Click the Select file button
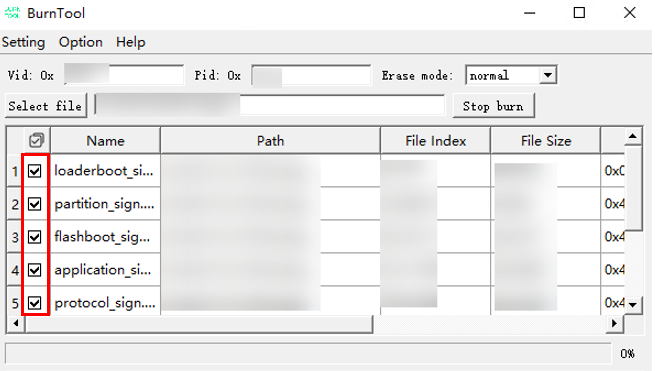The image size is (655, 371). point(45,106)
